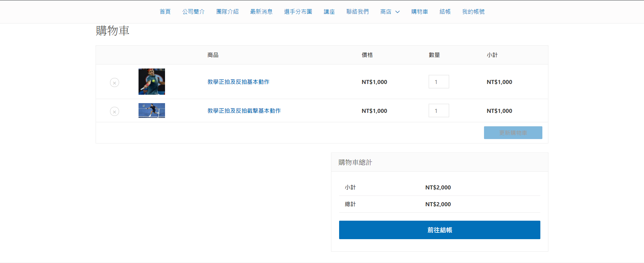Go to 結帳 in the navigation

tap(445, 12)
